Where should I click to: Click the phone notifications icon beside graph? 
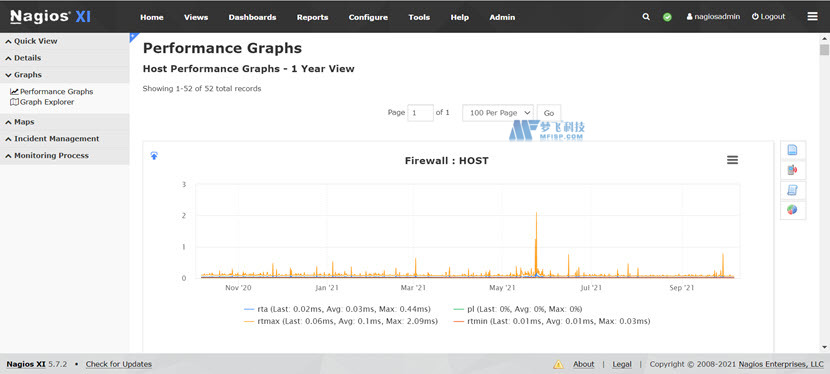click(792, 170)
